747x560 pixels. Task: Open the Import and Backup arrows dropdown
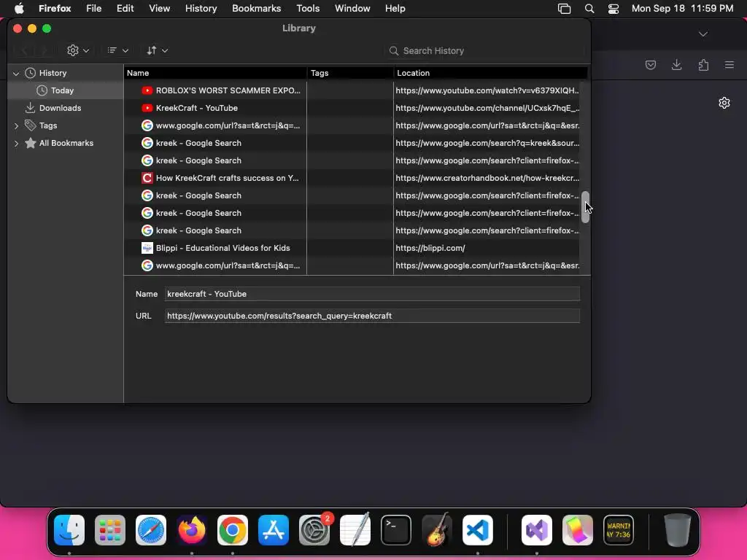157,50
